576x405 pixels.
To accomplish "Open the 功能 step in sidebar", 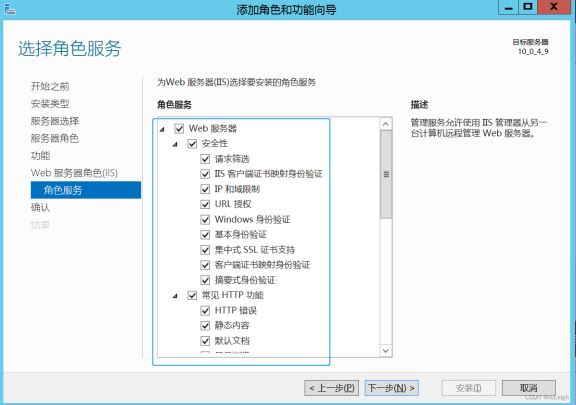I will (x=40, y=155).
